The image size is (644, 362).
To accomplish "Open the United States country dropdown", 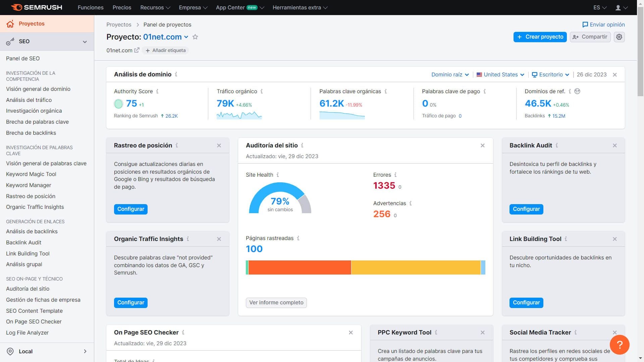I will point(500,74).
